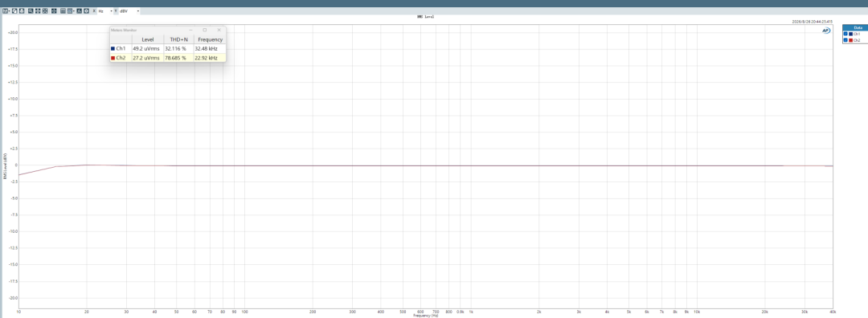Click the Data legend header
868x318 pixels.
coord(858,27)
